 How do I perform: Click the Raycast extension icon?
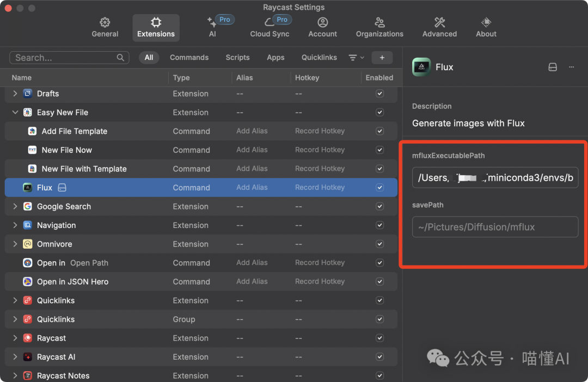[x=28, y=338]
